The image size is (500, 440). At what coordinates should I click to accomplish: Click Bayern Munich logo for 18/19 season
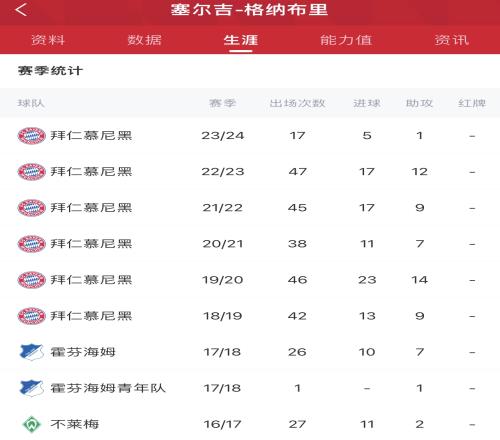(31, 316)
